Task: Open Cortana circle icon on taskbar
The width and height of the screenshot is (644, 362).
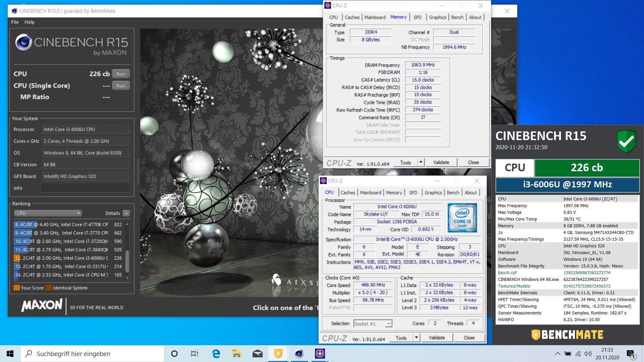Action: [174, 354]
